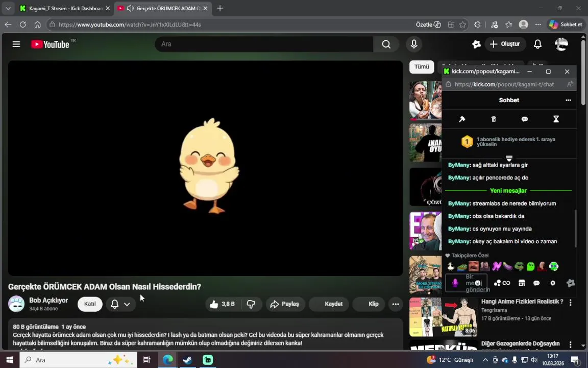Click Özetle summarize in address bar
This screenshot has height=368, width=588.
click(428, 25)
